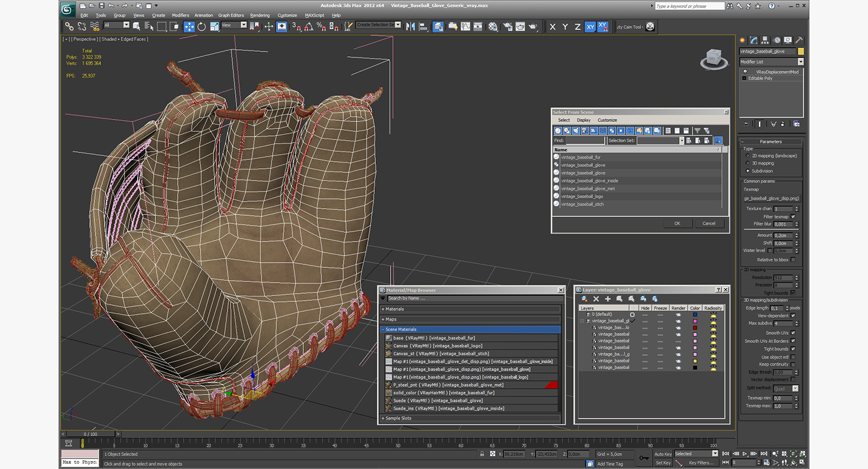Click Configure Modifier Sets icon
The image size is (868, 469).
(796, 124)
